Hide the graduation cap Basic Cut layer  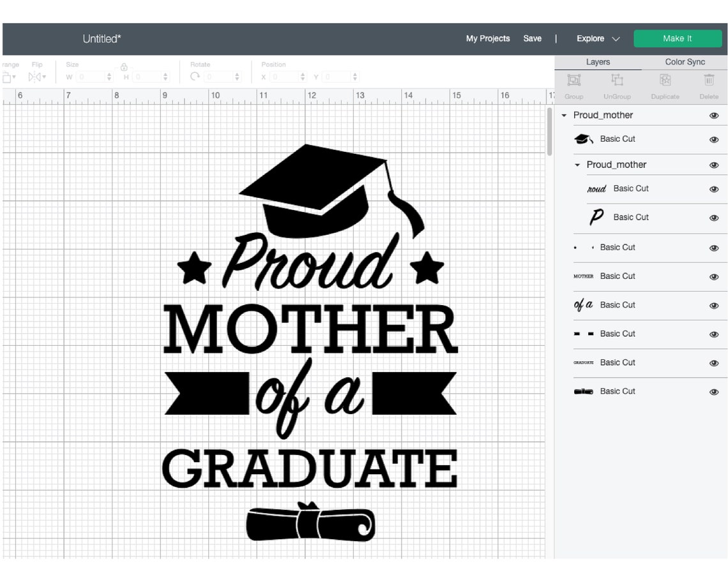tap(714, 139)
